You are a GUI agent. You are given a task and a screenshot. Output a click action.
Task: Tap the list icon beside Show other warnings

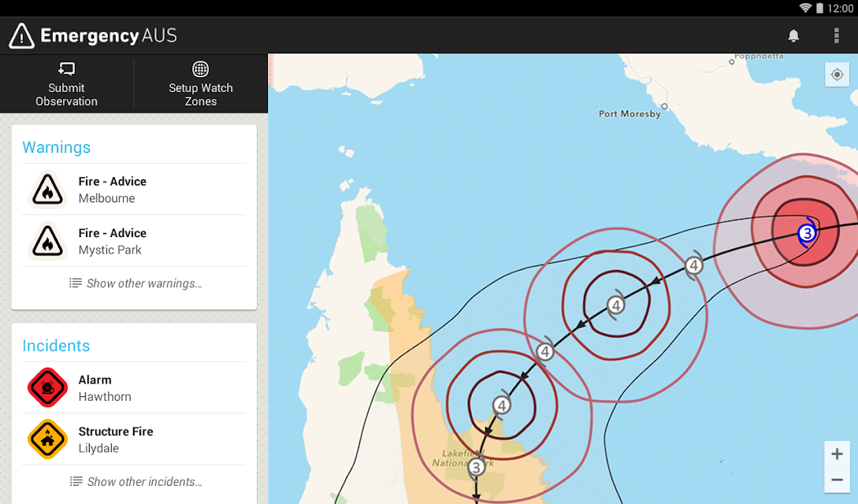tap(76, 283)
